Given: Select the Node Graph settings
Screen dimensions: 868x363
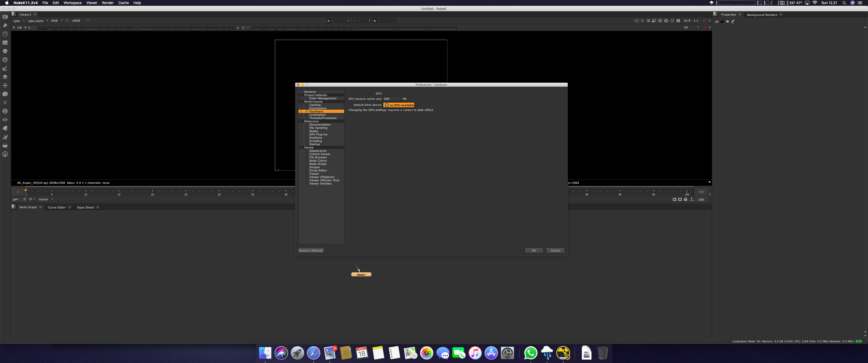Looking at the screenshot, I should point(318,164).
